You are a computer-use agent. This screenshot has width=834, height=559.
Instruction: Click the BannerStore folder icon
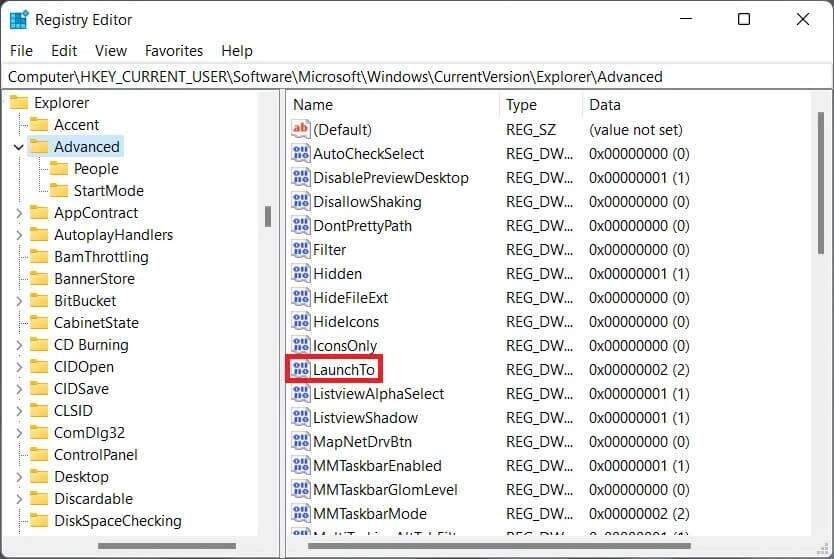click(x=39, y=279)
